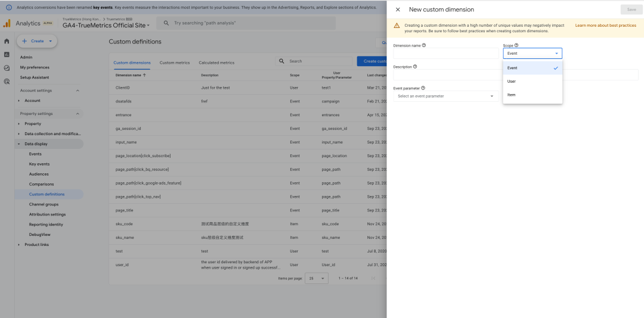The height and width of the screenshot is (318, 644).
Task: Click the search magnifier icon in the top bar
Action: click(x=166, y=23)
